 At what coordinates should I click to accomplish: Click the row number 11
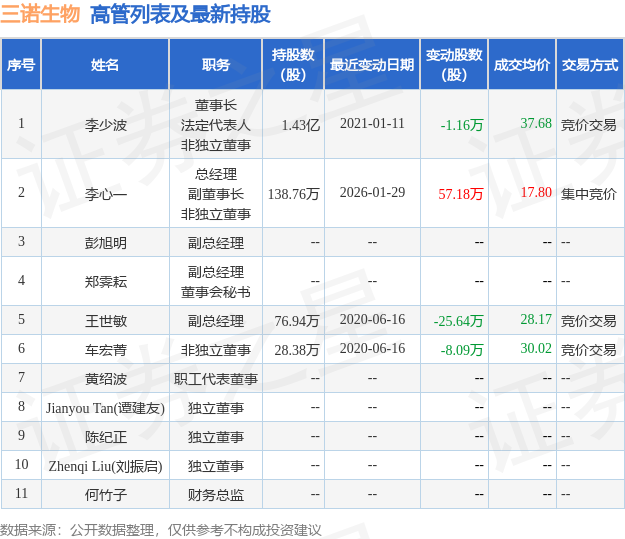pos(22,493)
